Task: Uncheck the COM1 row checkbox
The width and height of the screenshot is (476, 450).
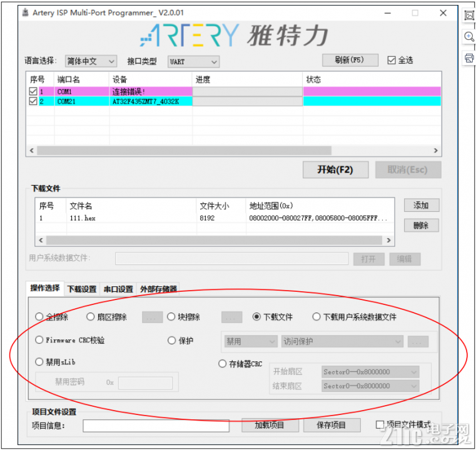Action: click(x=33, y=91)
